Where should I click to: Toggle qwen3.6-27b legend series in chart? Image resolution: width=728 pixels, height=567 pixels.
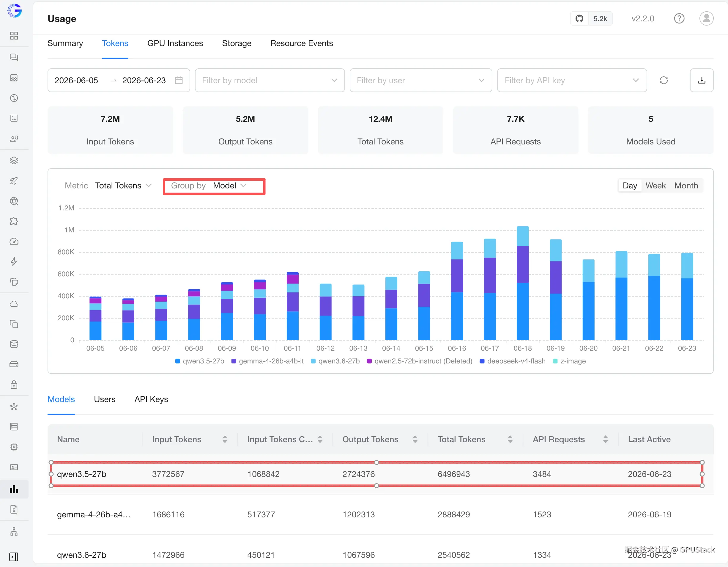pyautogui.click(x=335, y=361)
